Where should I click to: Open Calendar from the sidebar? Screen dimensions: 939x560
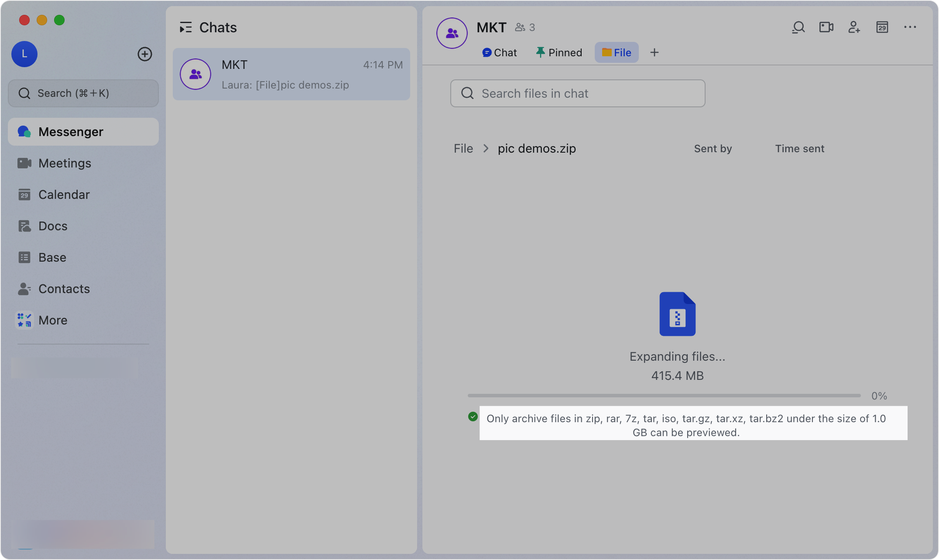tap(64, 195)
